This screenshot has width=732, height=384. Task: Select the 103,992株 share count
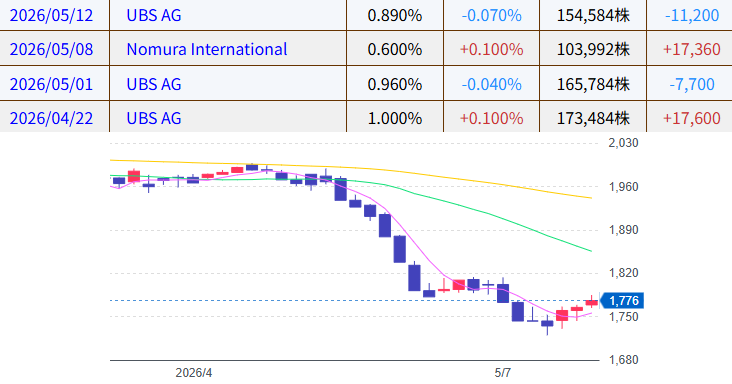pos(593,49)
